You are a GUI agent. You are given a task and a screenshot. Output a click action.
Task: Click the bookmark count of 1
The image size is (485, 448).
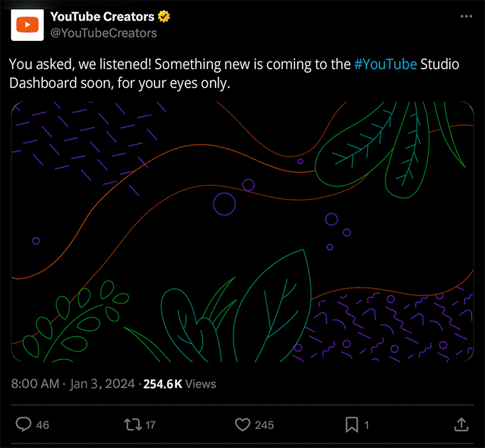click(366, 425)
